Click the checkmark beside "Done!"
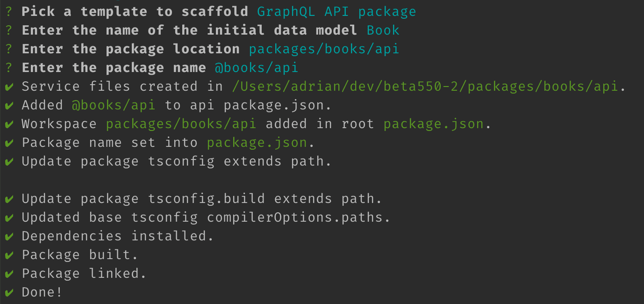The image size is (644, 304). click(x=9, y=293)
